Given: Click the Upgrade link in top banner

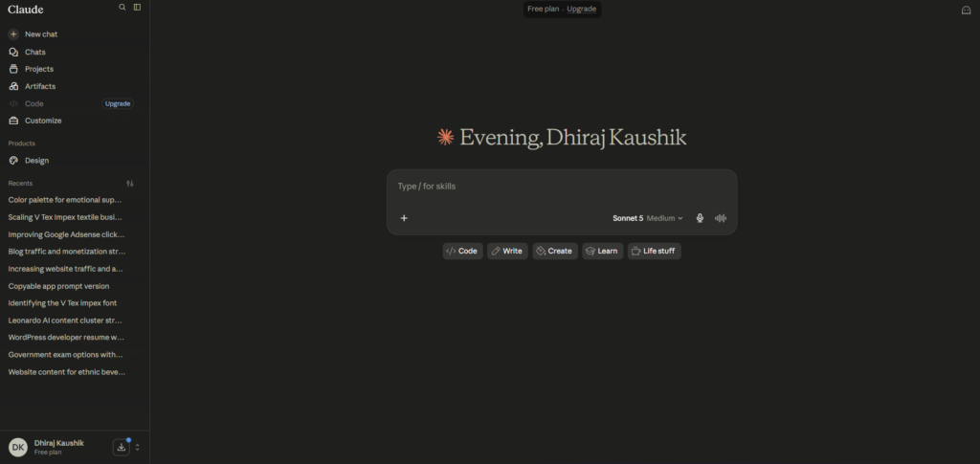Looking at the screenshot, I should pos(581,9).
